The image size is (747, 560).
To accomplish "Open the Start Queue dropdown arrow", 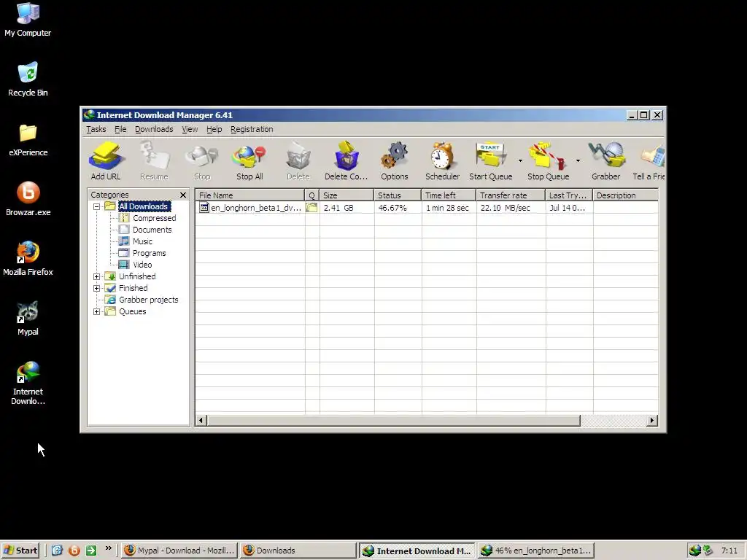I will tap(520, 160).
